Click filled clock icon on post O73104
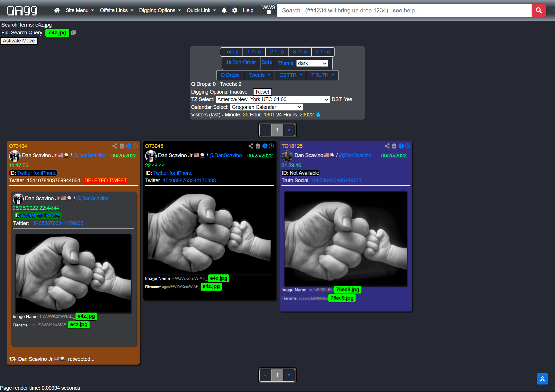This screenshot has height=392, width=555. coord(129,146)
